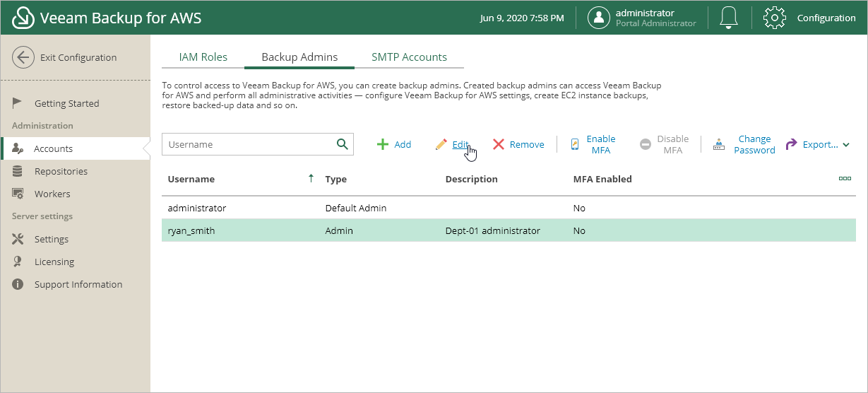Click the Workers sidebar icon
This screenshot has height=393, width=868.
coord(18,194)
